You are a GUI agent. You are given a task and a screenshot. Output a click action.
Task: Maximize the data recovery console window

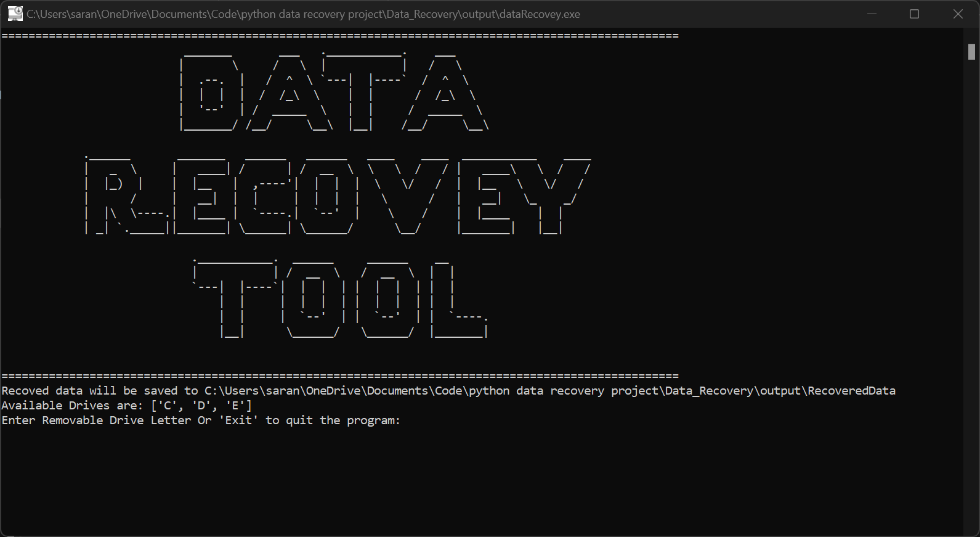click(x=914, y=14)
